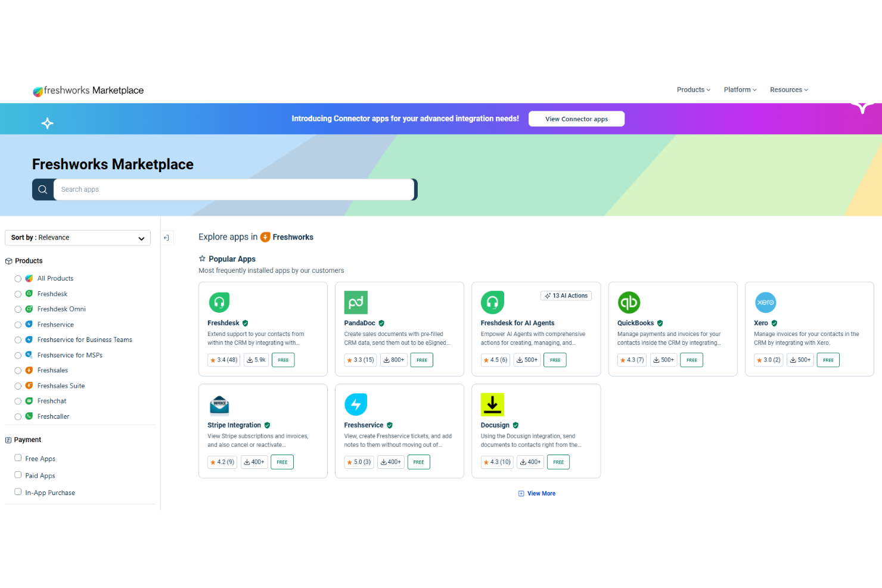
Task: Open the Sort by Relevance dropdown
Action: (x=77, y=238)
